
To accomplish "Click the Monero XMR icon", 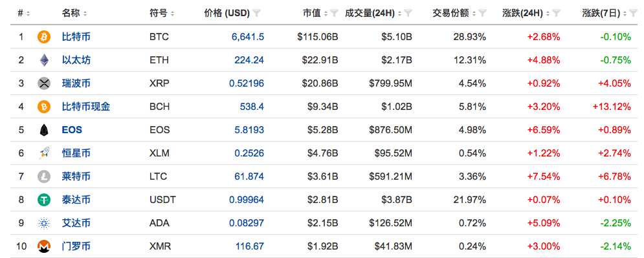I will tap(43, 246).
